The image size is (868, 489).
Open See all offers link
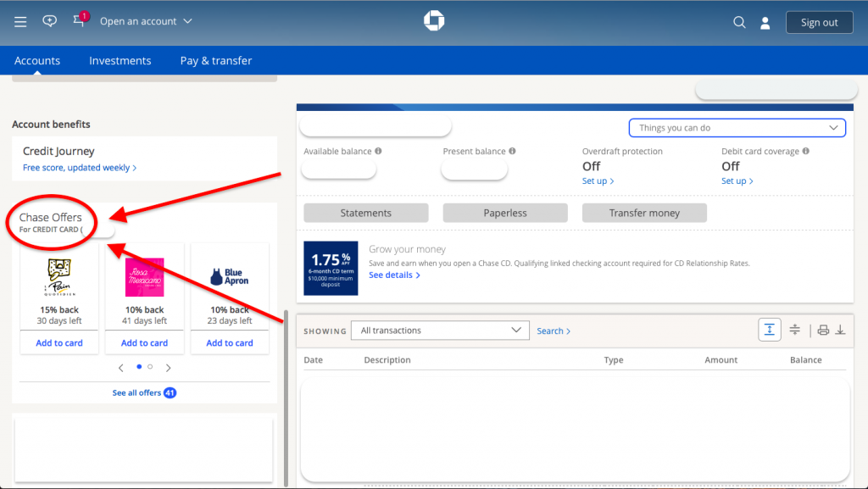pos(144,392)
